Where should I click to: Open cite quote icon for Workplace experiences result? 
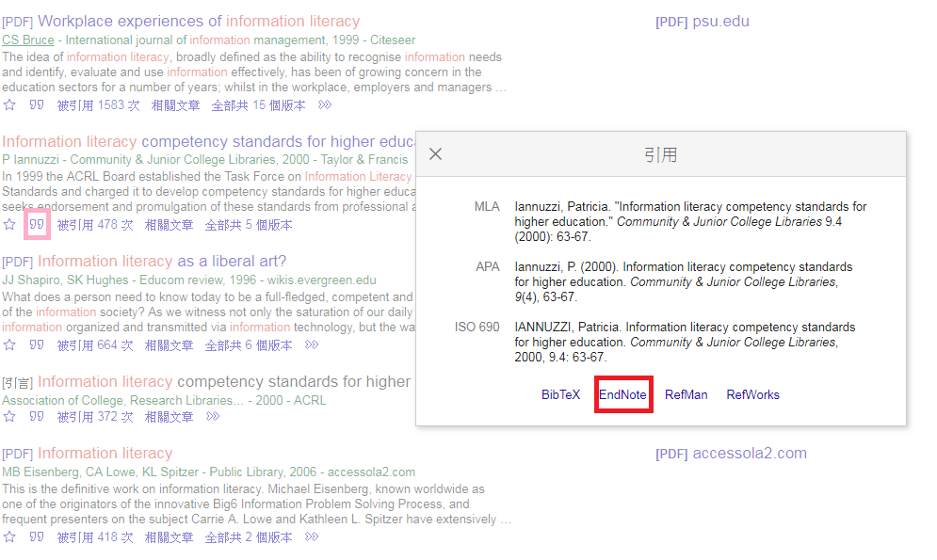pos(37,105)
